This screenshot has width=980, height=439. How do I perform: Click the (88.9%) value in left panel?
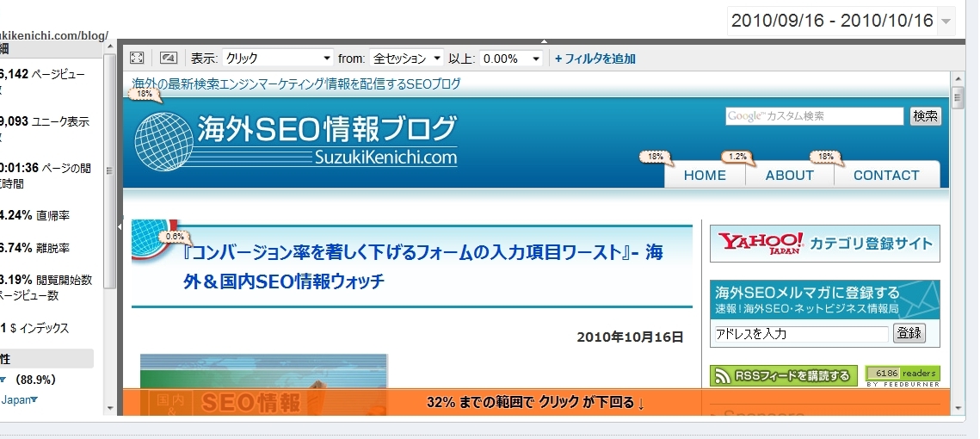[35, 380]
